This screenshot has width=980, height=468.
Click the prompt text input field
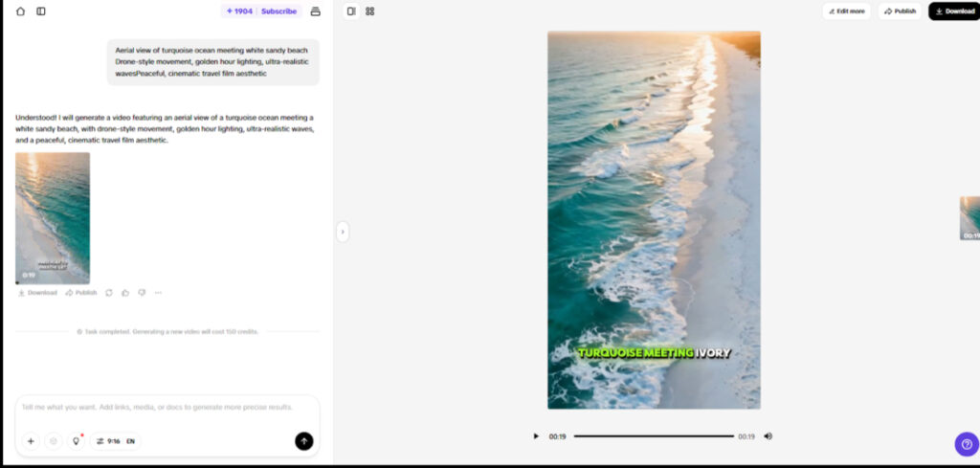click(x=167, y=407)
